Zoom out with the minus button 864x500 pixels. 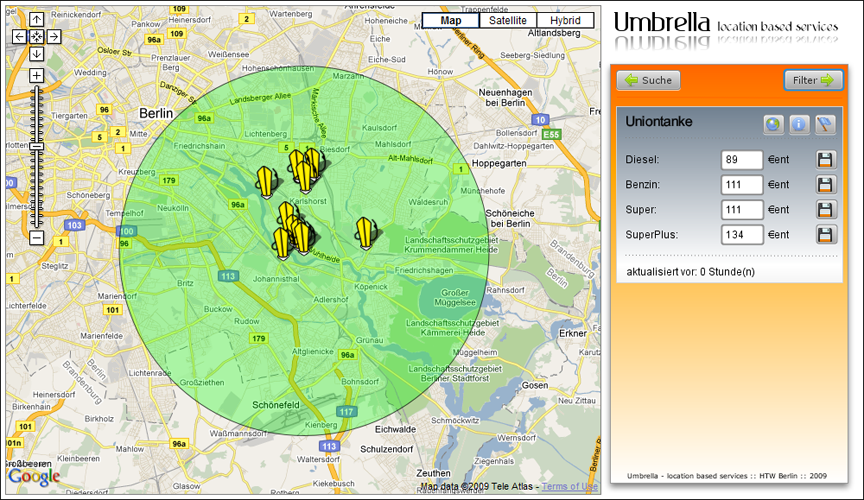(36, 238)
